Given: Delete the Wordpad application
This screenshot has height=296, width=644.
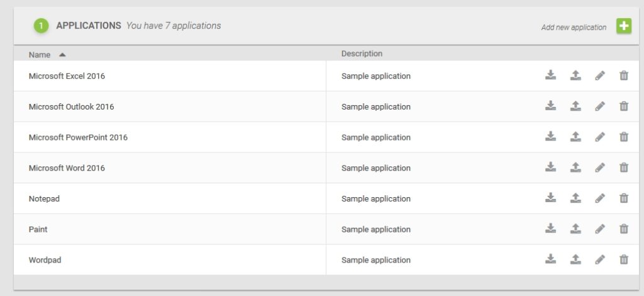Looking at the screenshot, I should [624, 259].
